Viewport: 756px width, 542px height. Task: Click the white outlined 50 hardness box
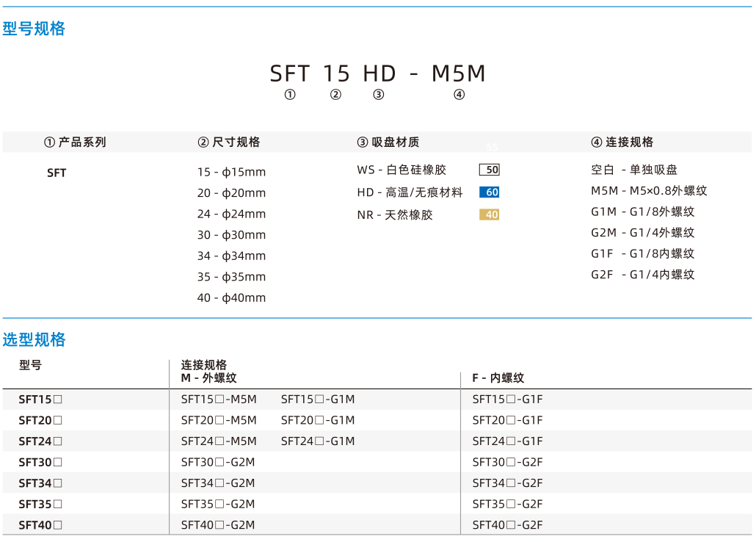(489, 170)
